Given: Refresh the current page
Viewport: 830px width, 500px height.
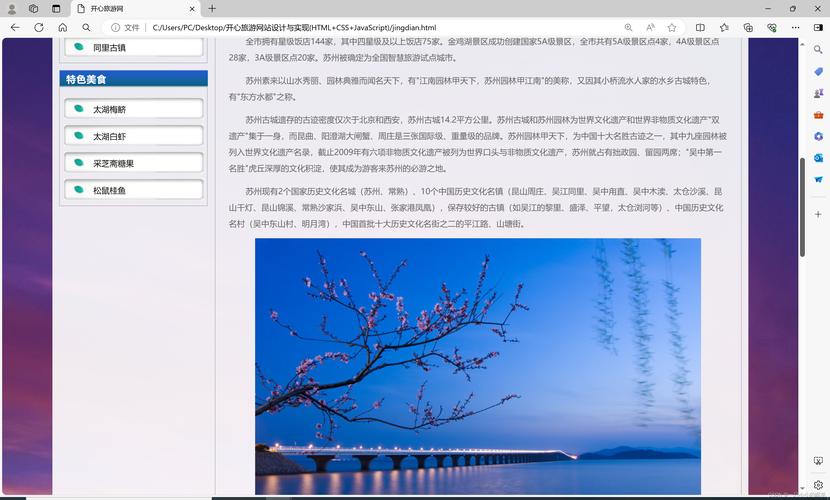Looking at the screenshot, I should pyautogui.click(x=38, y=27).
